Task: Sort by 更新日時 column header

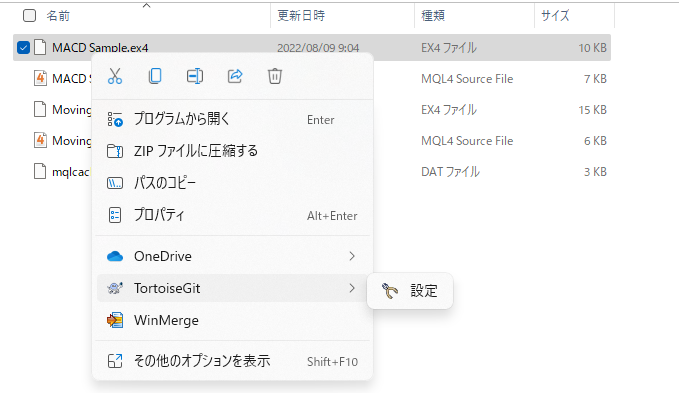Action: [x=301, y=16]
